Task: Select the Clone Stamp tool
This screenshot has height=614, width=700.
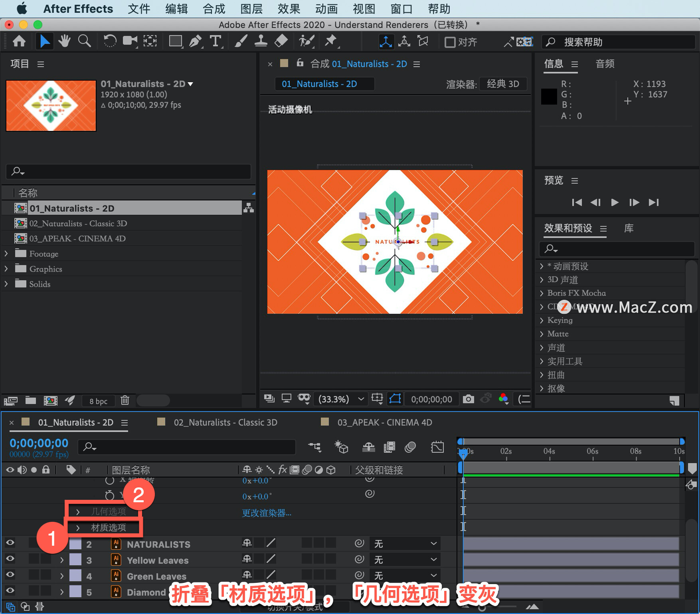Action: (261, 41)
